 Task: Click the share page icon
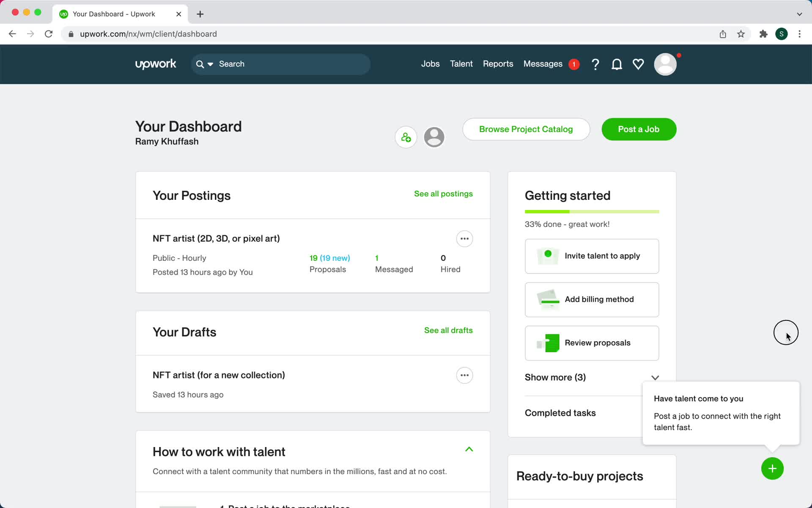pyautogui.click(x=723, y=34)
